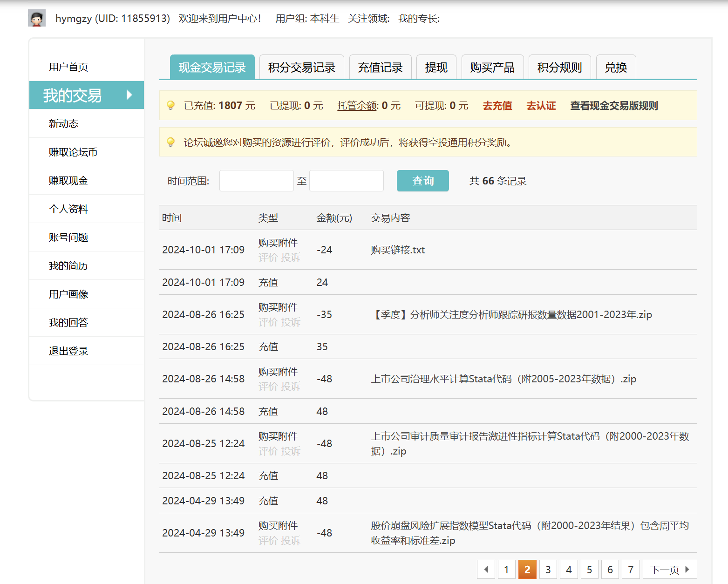Open 购买链接.txt transaction item
The height and width of the screenshot is (584, 728).
[x=398, y=250]
